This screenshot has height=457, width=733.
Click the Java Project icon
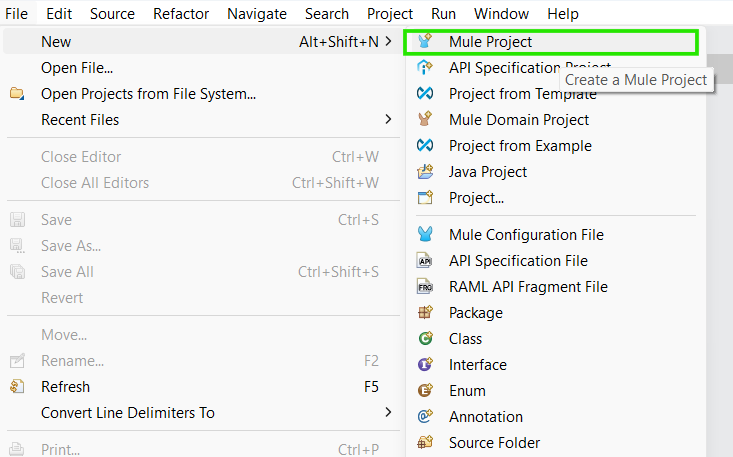click(426, 172)
